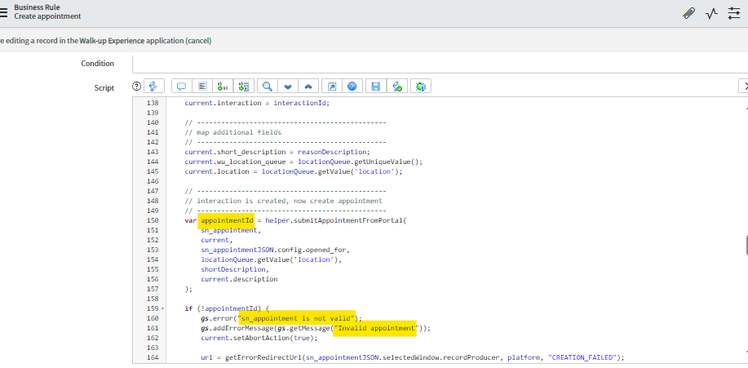748x368 pixels.
Task: Click the script field help question mark
Action: pyautogui.click(x=137, y=86)
